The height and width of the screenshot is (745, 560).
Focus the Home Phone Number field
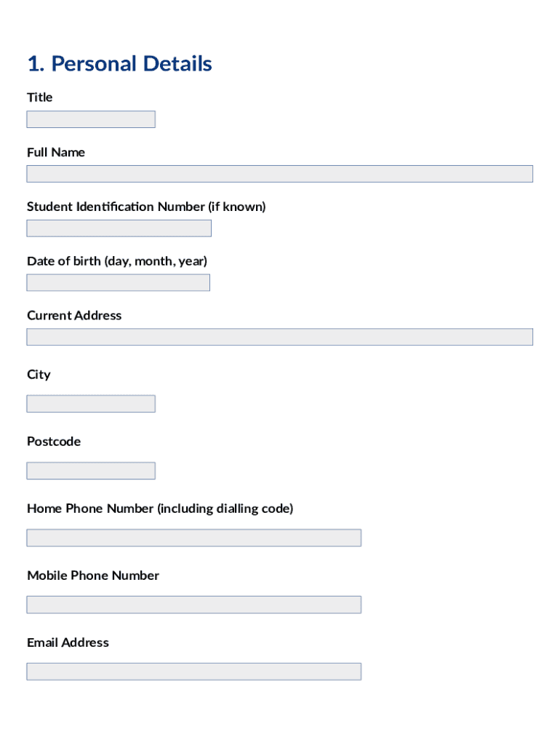[193, 538]
